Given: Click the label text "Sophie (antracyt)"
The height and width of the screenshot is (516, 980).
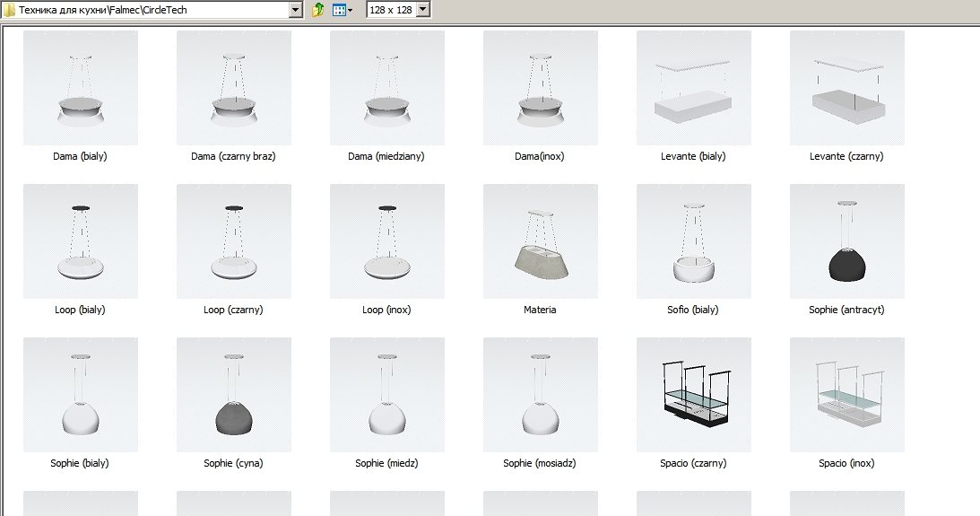Looking at the screenshot, I should point(846,310).
